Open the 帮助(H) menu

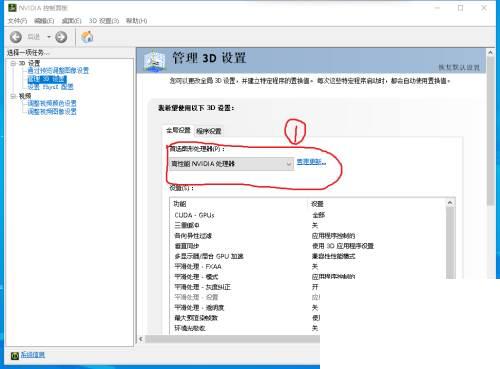[x=136, y=21]
